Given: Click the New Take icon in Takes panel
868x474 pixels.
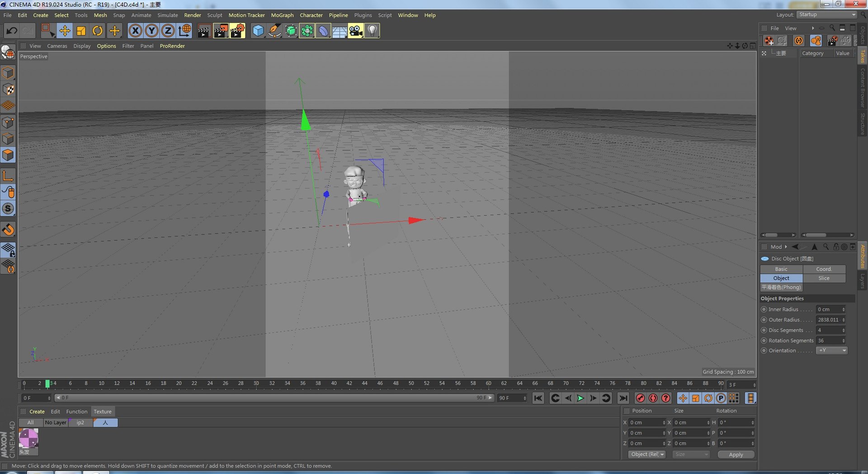Looking at the screenshot, I should pyautogui.click(x=769, y=41).
